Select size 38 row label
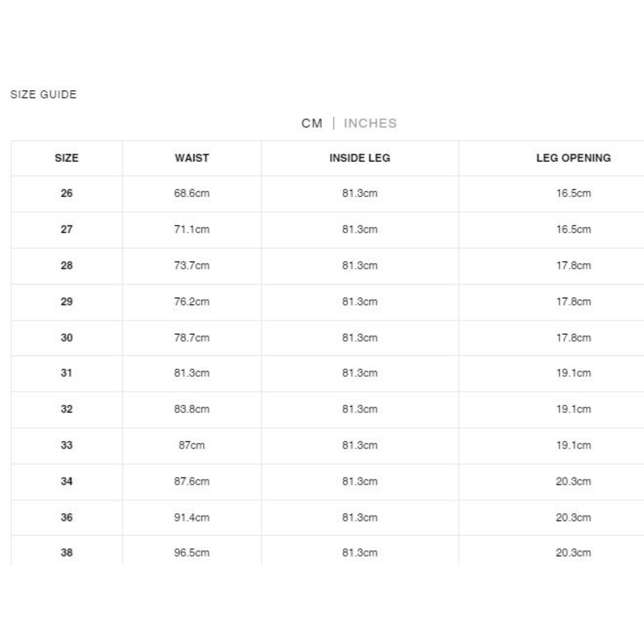 pos(66,553)
